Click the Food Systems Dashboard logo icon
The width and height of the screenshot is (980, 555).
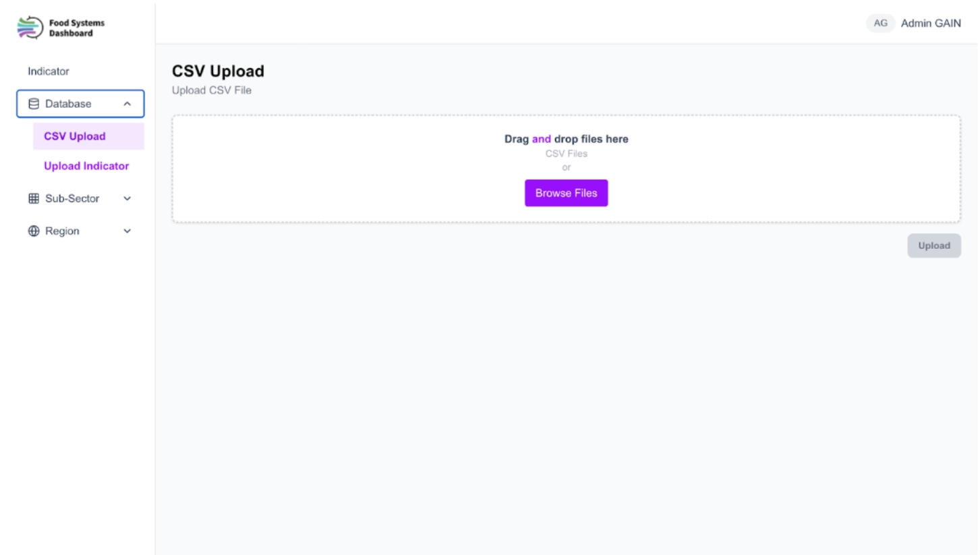click(29, 28)
